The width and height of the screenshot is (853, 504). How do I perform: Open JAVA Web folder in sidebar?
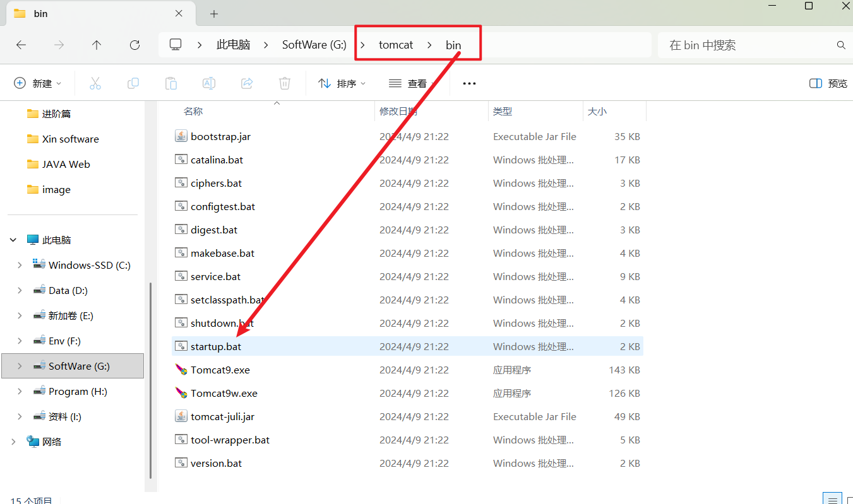tap(59, 164)
